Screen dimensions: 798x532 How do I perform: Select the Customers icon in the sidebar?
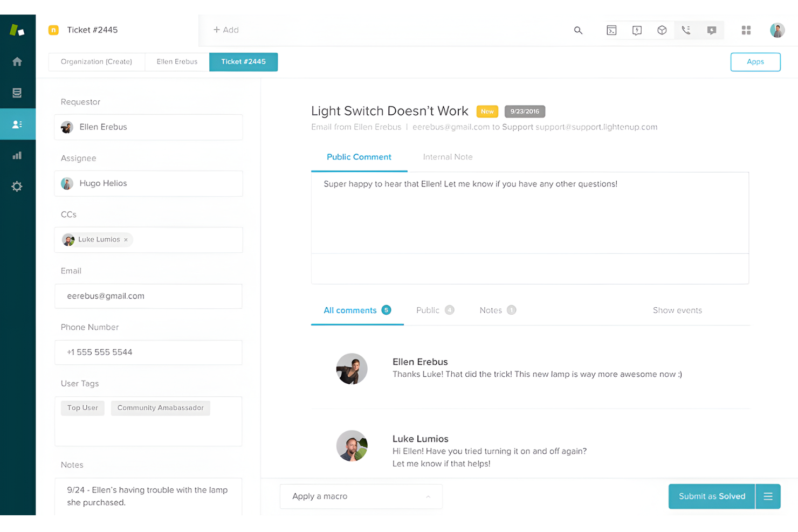17,124
